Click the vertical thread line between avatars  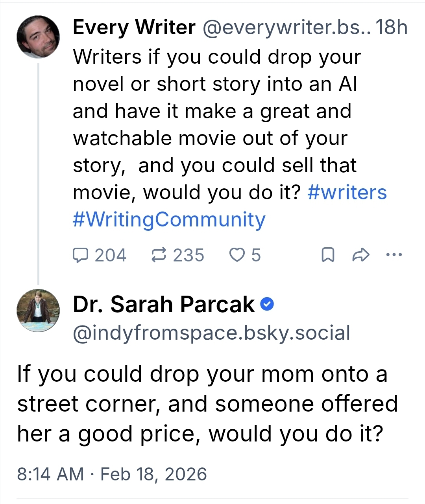pyautogui.click(x=38, y=173)
